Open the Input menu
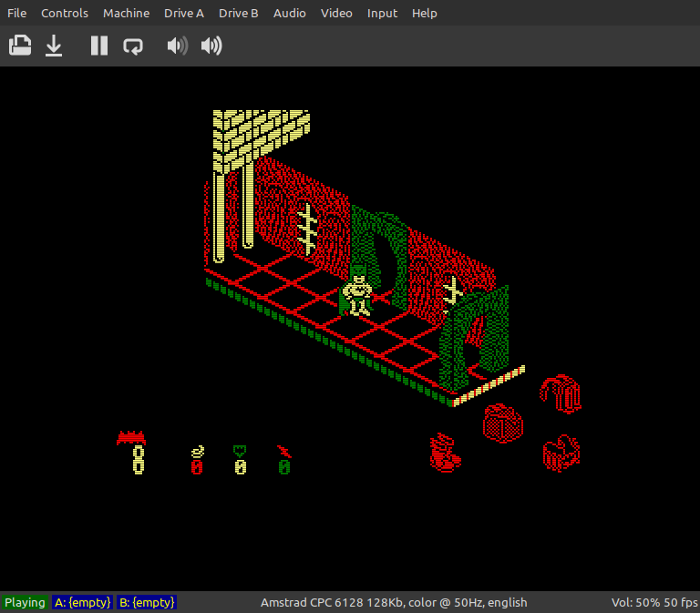This screenshot has width=700, height=613. tap(382, 14)
